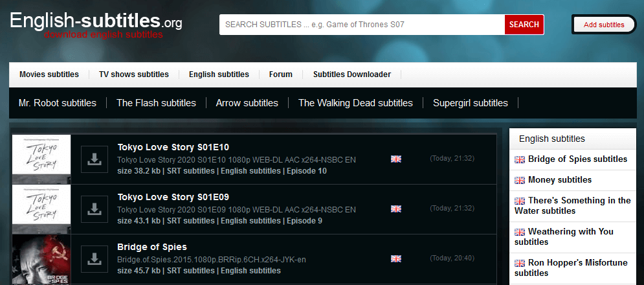Click flag icon beside Money subtitles
This screenshot has width=644, height=285.
pos(520,180)
